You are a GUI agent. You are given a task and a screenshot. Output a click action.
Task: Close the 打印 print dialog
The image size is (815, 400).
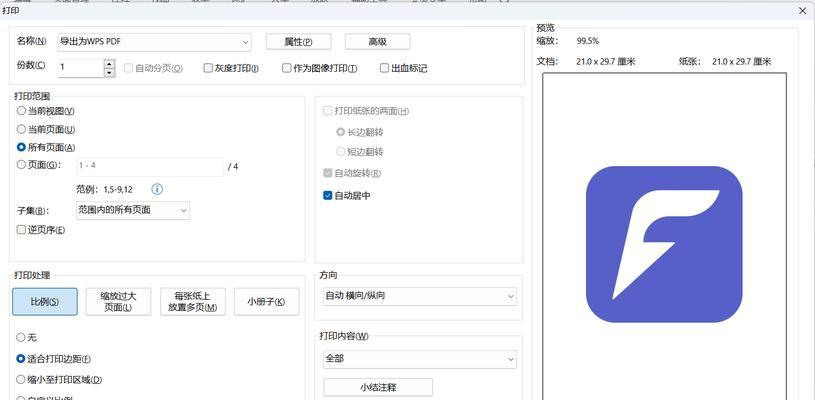[x=803, y=10]
